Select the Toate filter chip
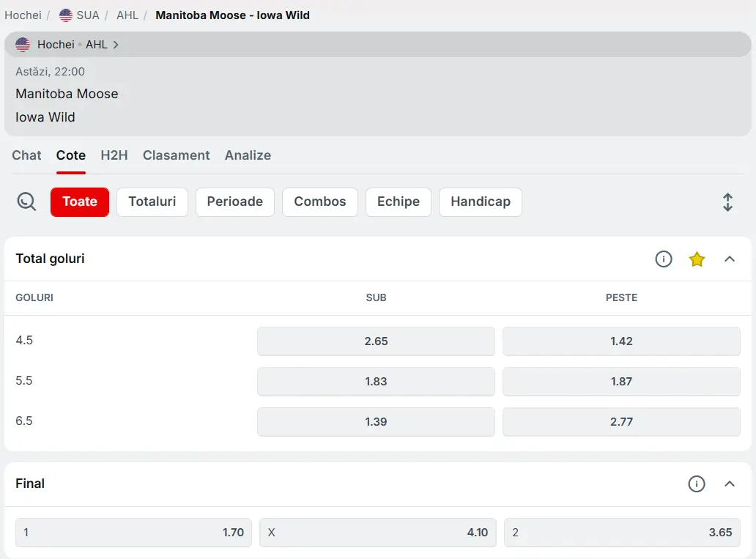The image size is (756, 559). pyautogui.click(x=80, y=202)
